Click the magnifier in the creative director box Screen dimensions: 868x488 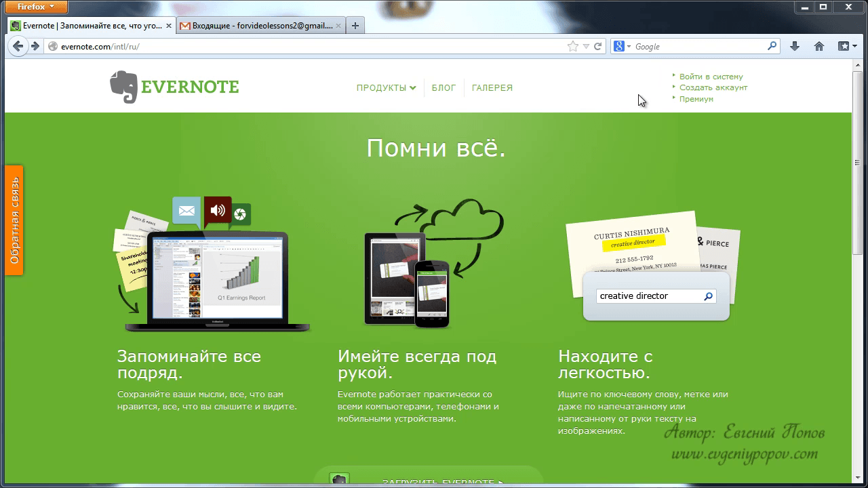709,296
